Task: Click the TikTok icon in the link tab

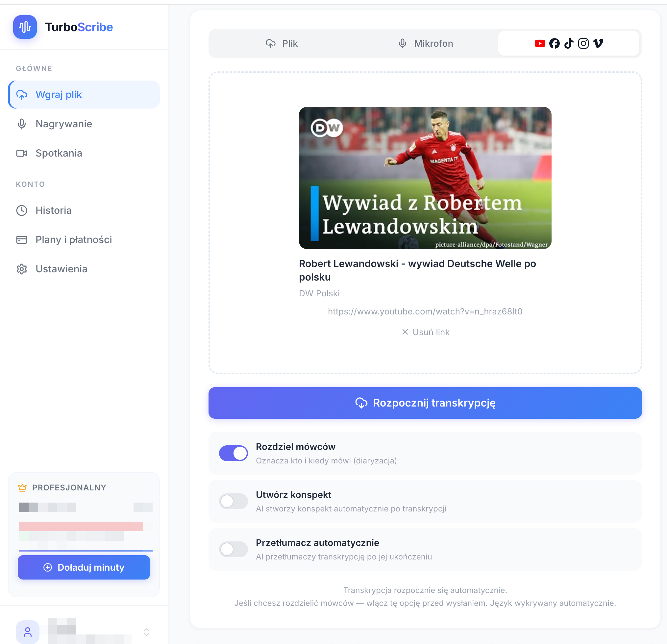Action: click(569, 43)
